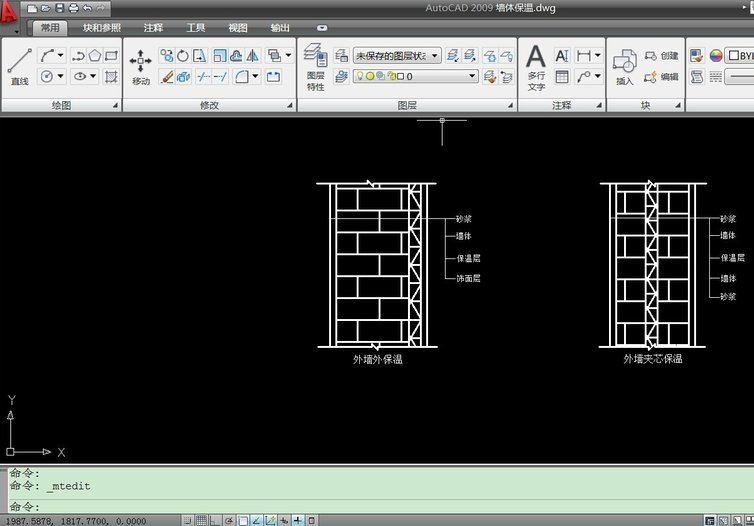The height and width of the screenshot is (526, 754).
Task: Switch to 注释 ribbon tab
Action: [153, 28]
